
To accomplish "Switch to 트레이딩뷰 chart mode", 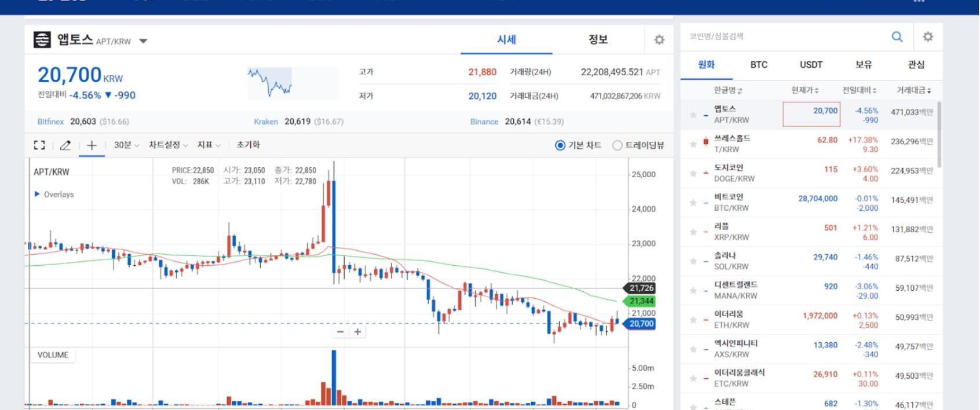I will tap(617, 145).
